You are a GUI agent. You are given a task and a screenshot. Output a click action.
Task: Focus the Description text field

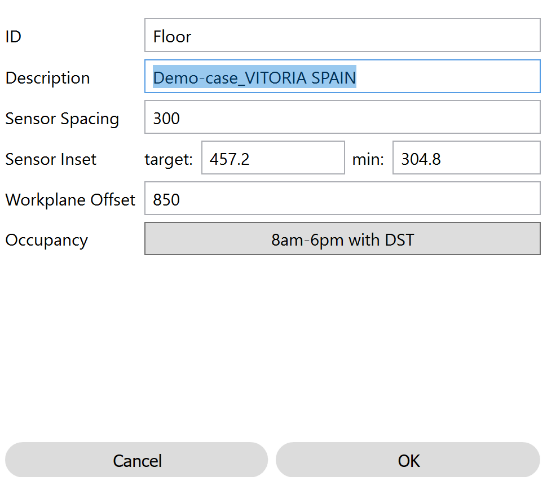pyautogui.click(x=342, y=76)
